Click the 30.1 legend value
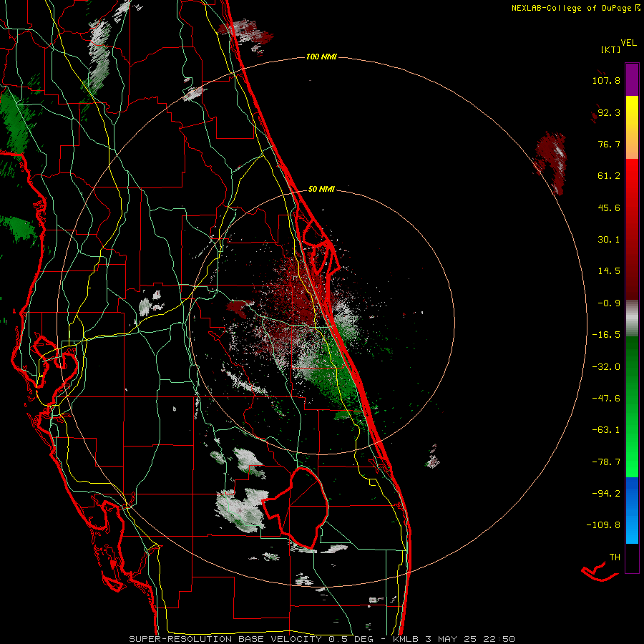Viewport: 644px width, 644px height. click(609, 240)
